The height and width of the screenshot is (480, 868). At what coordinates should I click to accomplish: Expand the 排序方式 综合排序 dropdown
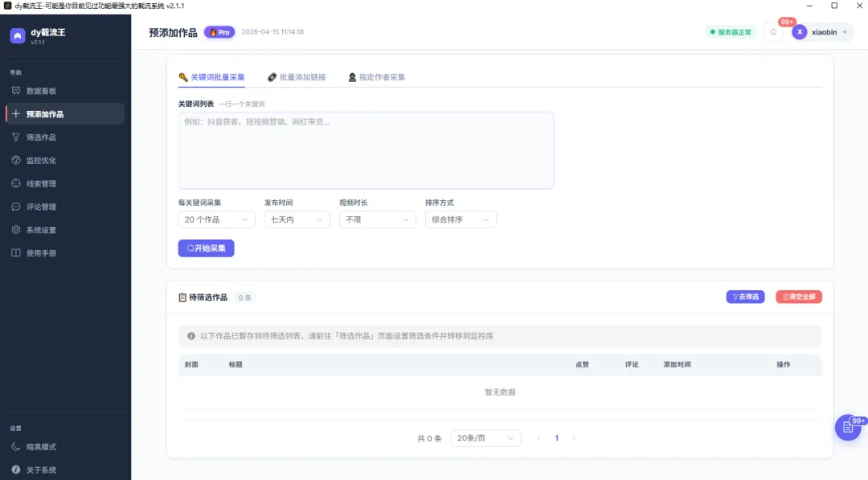tap(458, 219)
